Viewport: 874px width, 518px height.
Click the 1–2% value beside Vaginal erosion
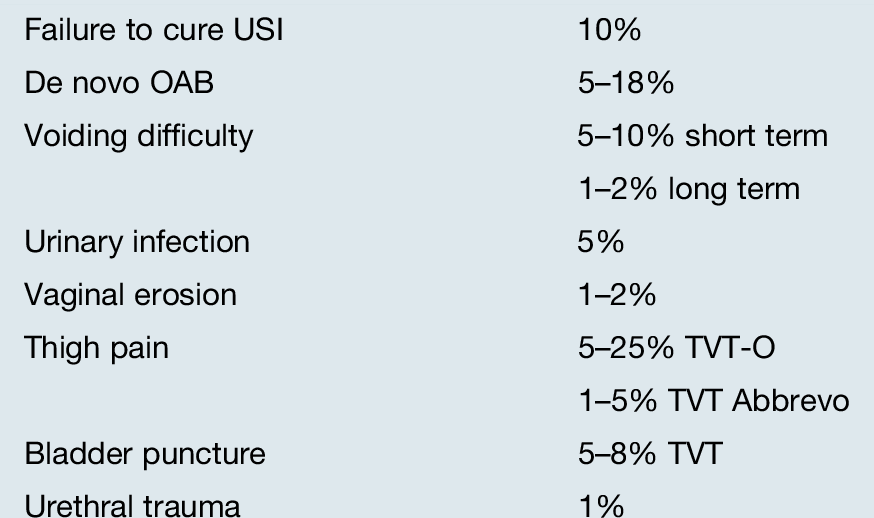[x=616, y=295]
